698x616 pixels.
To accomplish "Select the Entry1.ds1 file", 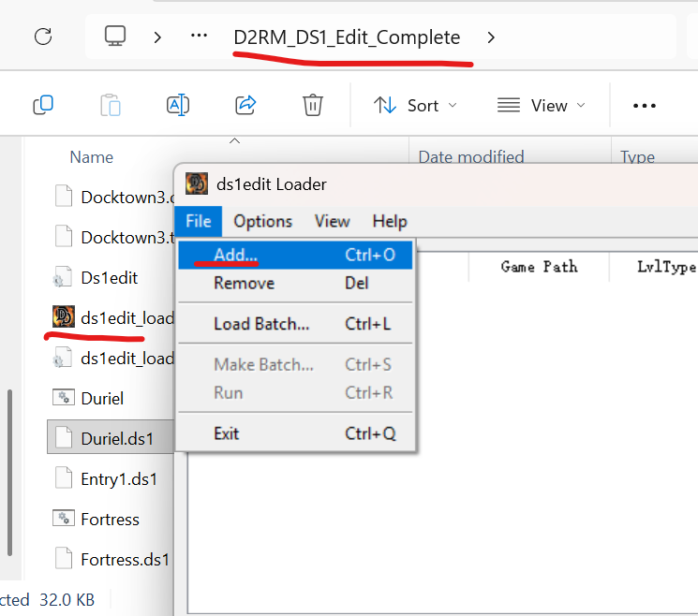I will [x=106, y=479].
